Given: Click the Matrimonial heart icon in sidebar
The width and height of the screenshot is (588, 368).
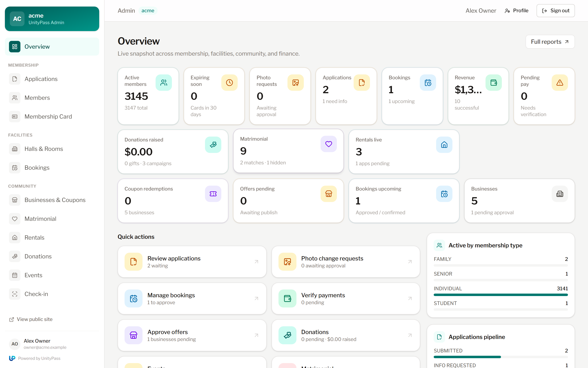Looking at the screenshot, I should [x=14, y=219].
